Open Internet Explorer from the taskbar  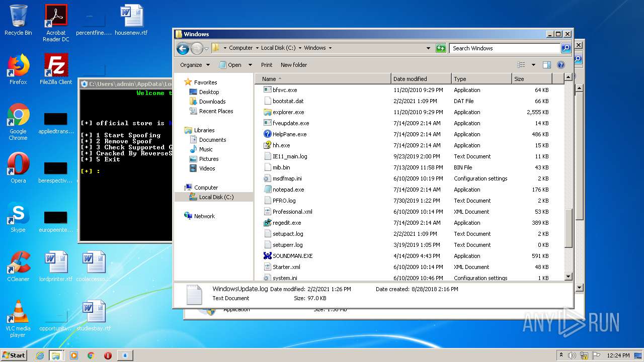point(40,355)
